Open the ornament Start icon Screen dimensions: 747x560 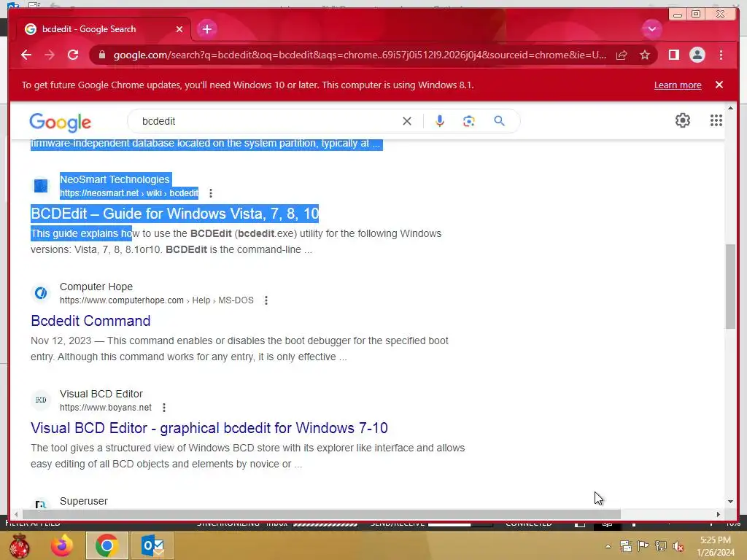(x=19, y=545)
